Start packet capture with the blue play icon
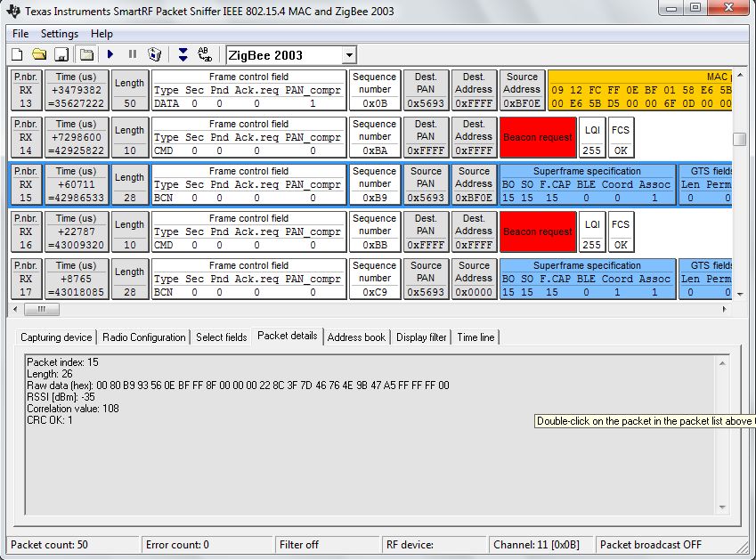The height and width of the screenshot is (560, 756). [110, 54]
